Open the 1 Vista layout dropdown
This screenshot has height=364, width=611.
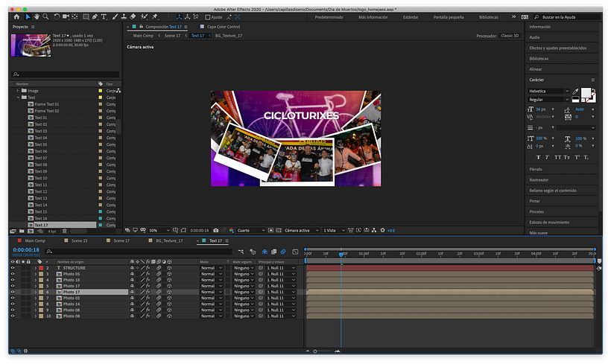coord(334,231)
